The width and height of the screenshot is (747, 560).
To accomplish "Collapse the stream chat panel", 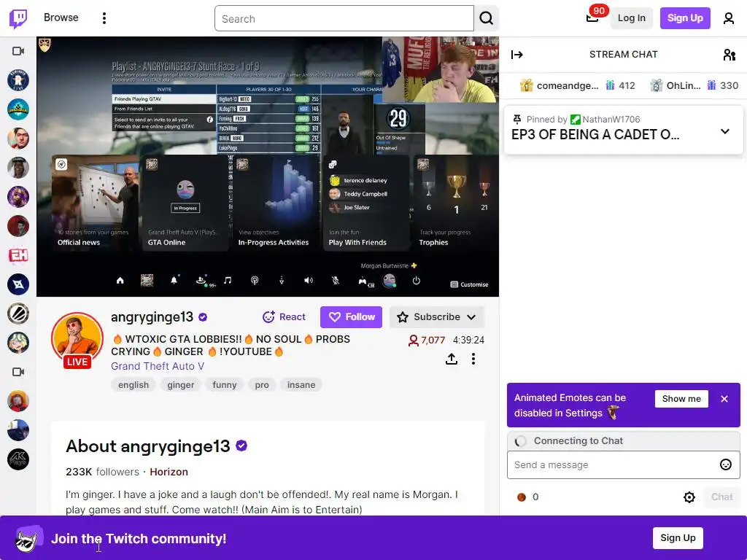I will point(517,55).
